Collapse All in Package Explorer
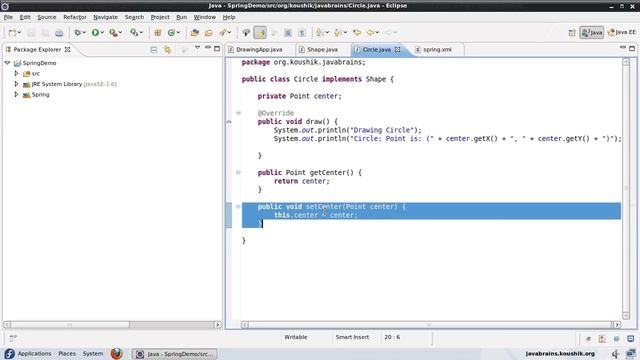This screenshot has width=640, height=360. point(154,50)
